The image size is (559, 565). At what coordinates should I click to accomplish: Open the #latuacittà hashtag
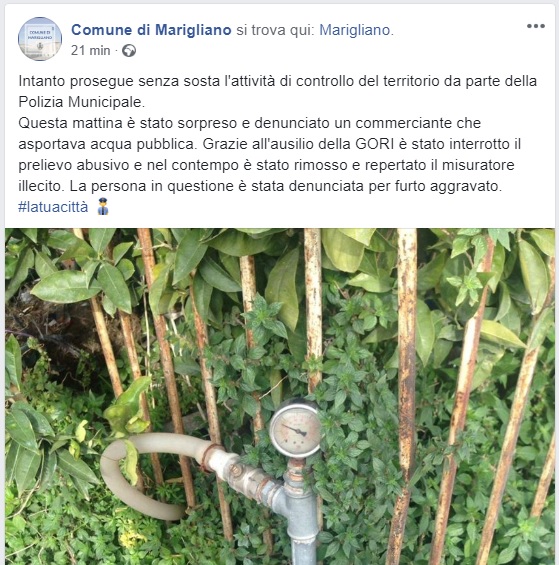(53, 207)
